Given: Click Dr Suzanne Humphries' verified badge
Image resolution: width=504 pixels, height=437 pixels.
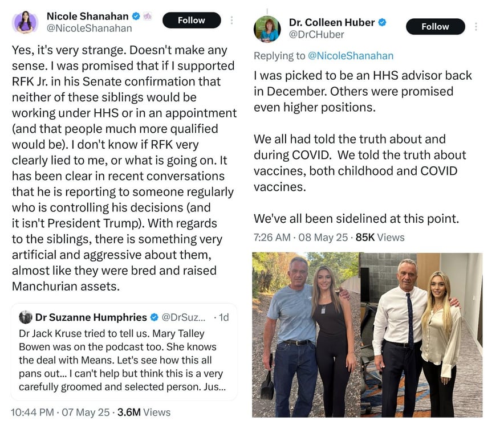Looking at the screenshot, I should (x=155, y=317).
